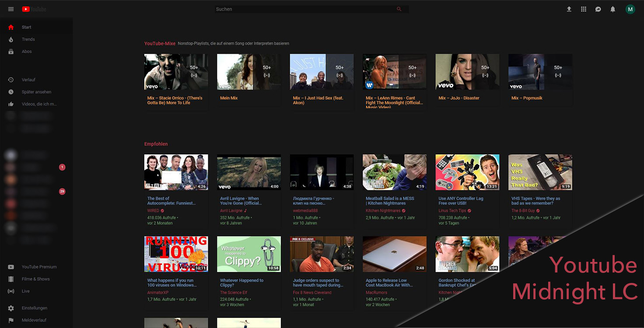This screenshot has width=644, height=328.
Task: Play the Avril Lavigne video thumbnail
Action: tap(249, 172)
